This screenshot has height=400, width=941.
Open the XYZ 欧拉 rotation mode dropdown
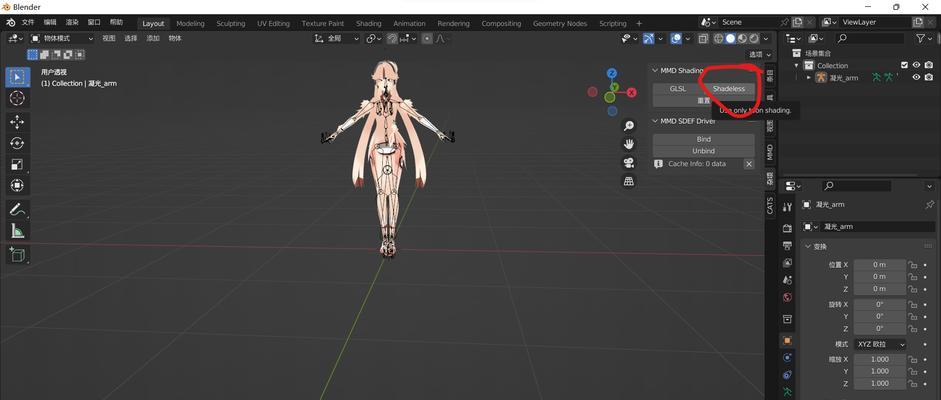(880, 344)
